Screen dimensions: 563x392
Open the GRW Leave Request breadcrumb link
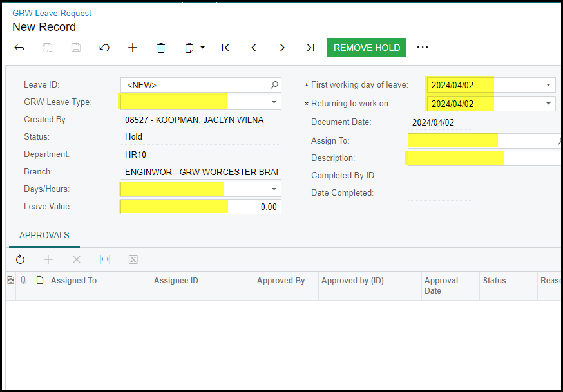52,13
